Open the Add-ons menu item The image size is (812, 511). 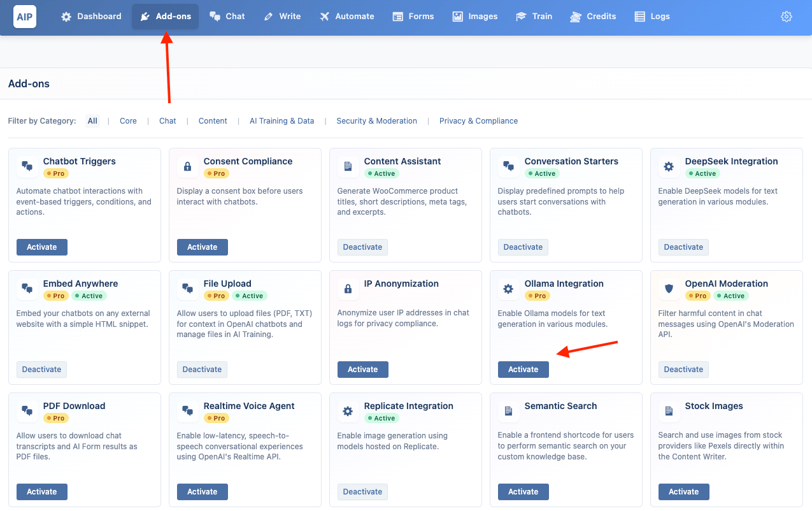click(166, 17)
